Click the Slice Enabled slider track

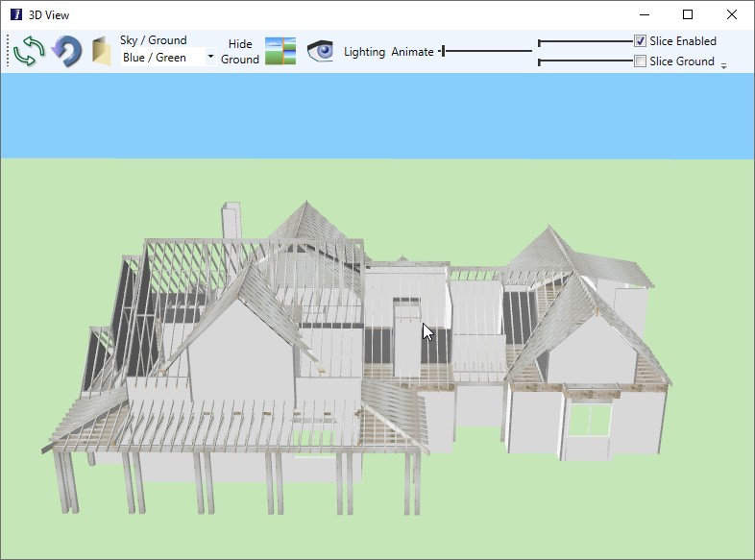(585, 42)
